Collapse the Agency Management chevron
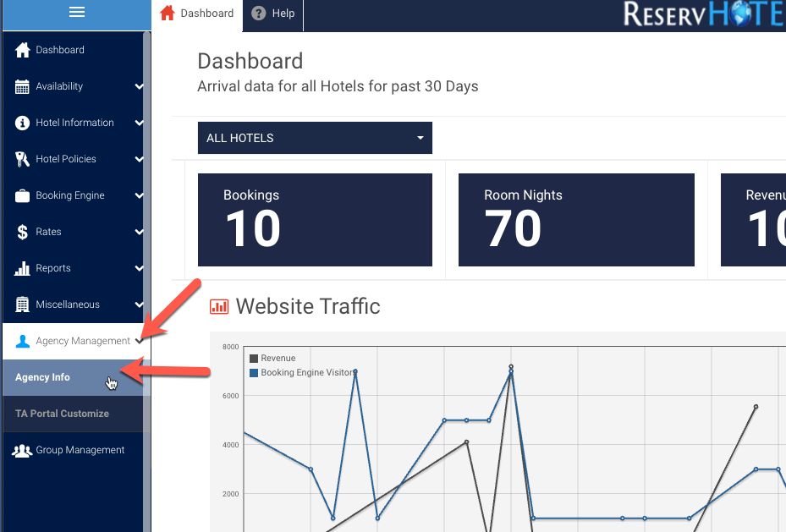786x532 pixels. point(139,341)
